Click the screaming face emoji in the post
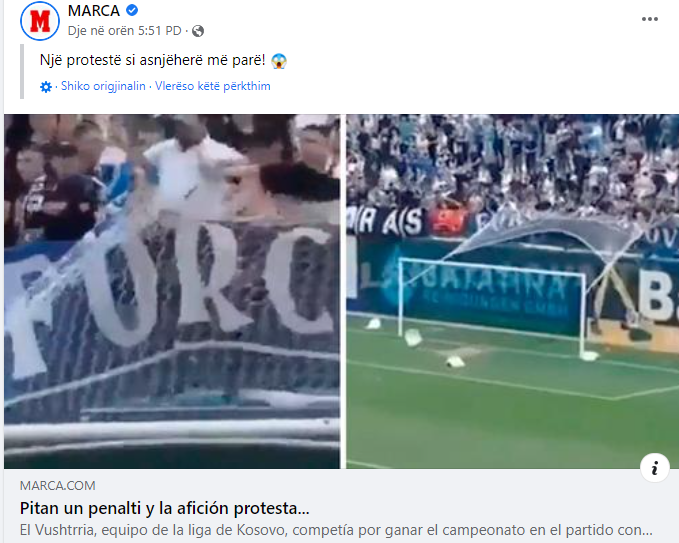 pos(279,61)
